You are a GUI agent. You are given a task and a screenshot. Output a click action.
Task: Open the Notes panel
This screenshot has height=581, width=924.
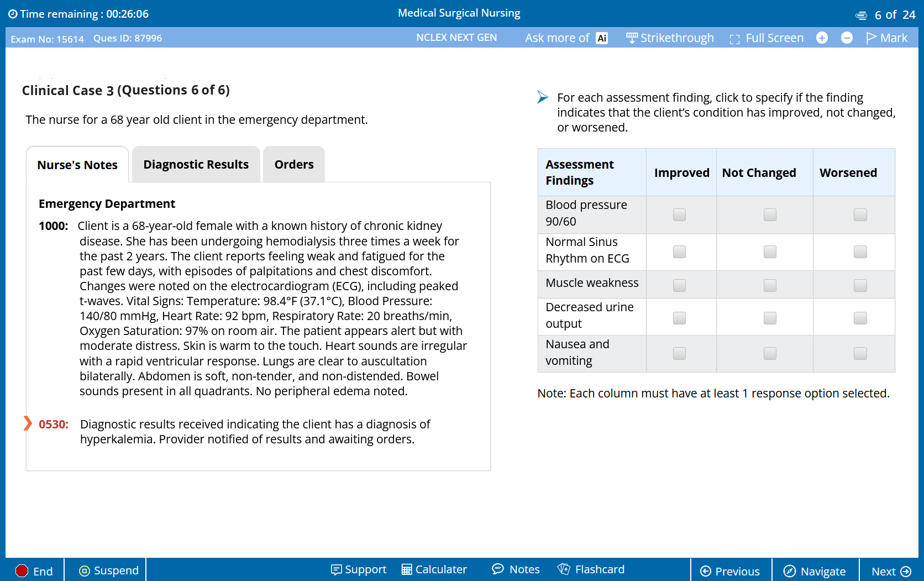516,569
